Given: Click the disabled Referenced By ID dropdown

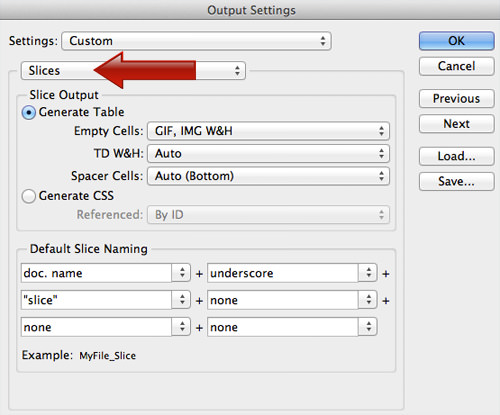Looking at the screenshot, I should (x=268, y=215).
